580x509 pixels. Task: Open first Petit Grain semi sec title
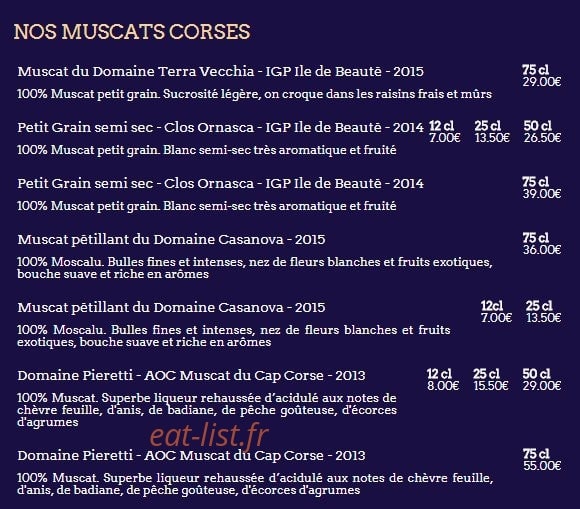(220, 128)
